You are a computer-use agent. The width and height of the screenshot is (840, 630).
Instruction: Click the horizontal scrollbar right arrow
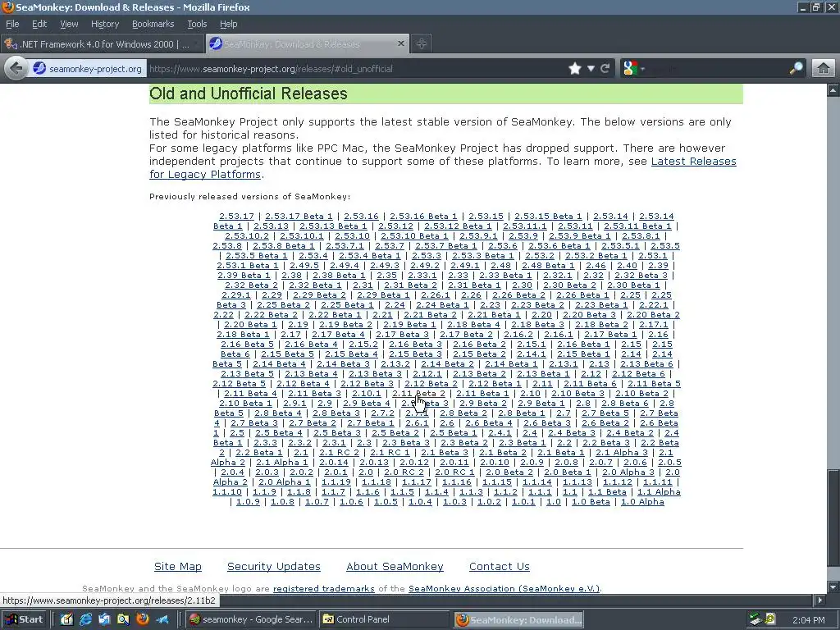pyautogui.click(x=819, y=600)
